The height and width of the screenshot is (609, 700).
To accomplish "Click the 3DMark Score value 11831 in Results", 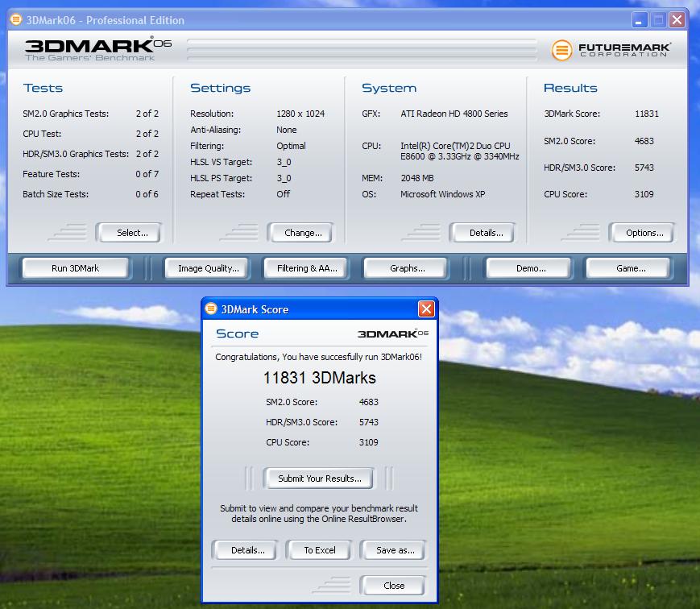I will 646,114.
